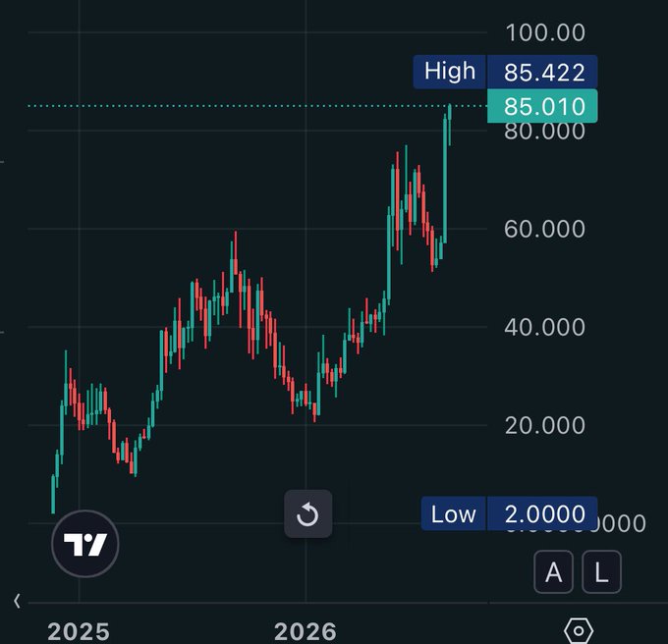Click the 100.00 price axis label

[x=545, y=32]
